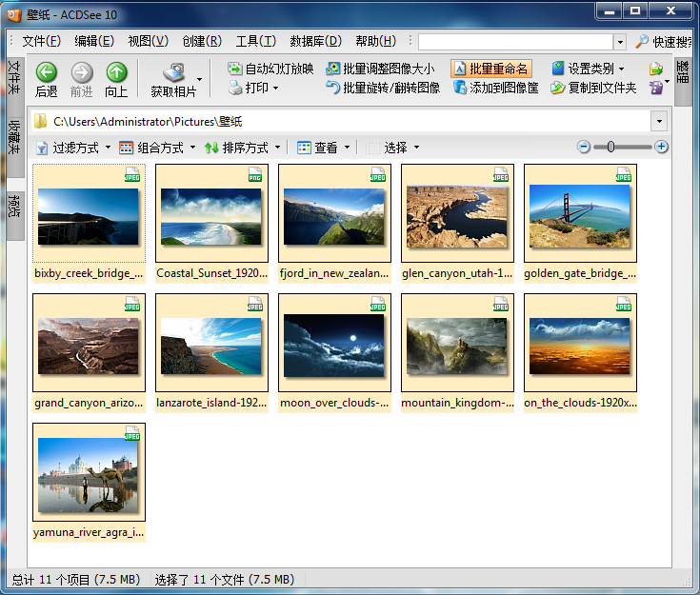Expand the Acquire Photos dropdown arrow
700x595 pixels.
[199, 80]
